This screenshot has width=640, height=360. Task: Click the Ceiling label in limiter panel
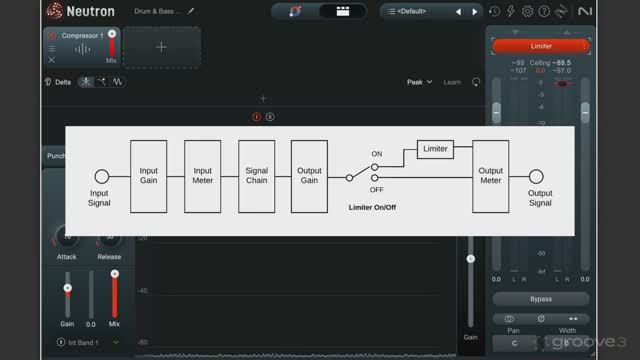click(540, 63)
